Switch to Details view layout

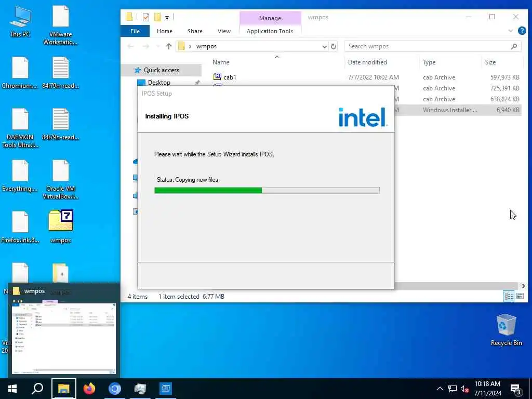pos(509,296)
